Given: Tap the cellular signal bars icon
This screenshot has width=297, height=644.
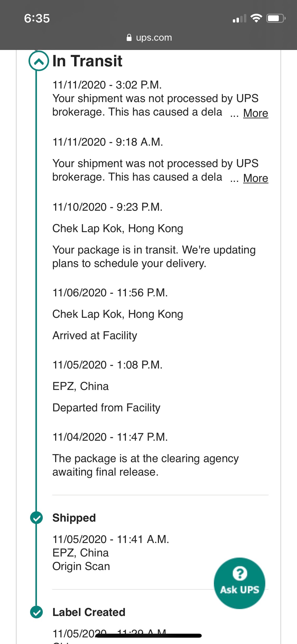Looking at the screenshot, I should (239, 19).
